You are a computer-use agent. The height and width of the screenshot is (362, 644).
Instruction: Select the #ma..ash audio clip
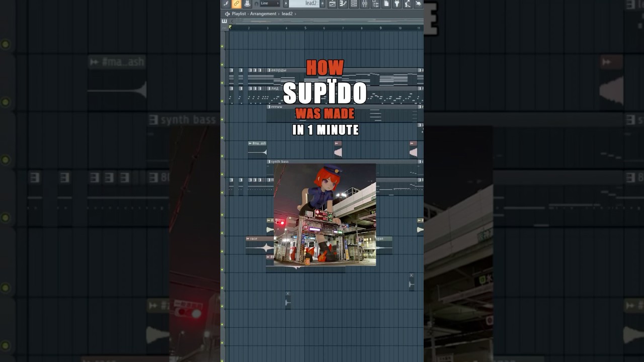coord(257,150)
